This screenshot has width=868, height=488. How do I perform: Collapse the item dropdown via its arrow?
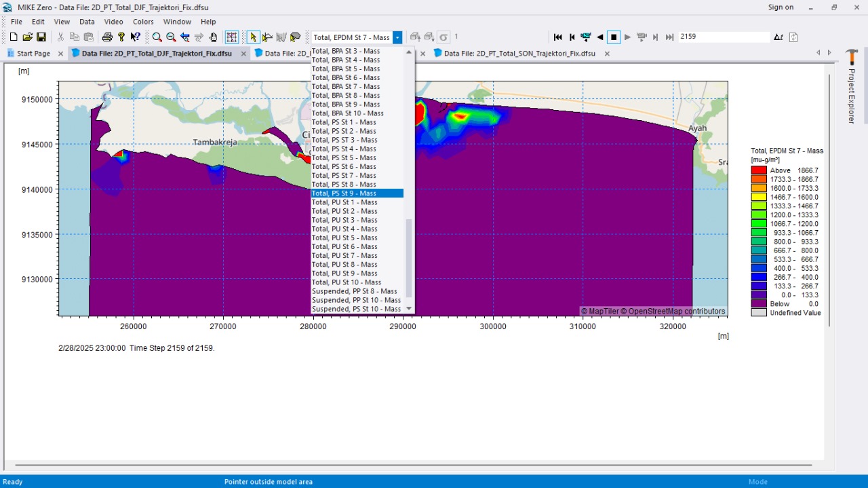pyautogui.click(x=397, y=37)
